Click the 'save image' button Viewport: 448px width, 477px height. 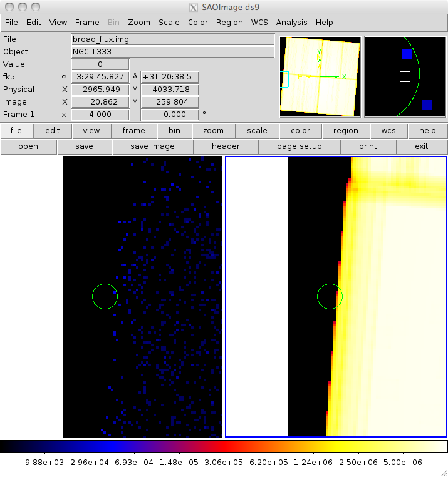click(x=152, y=146)
